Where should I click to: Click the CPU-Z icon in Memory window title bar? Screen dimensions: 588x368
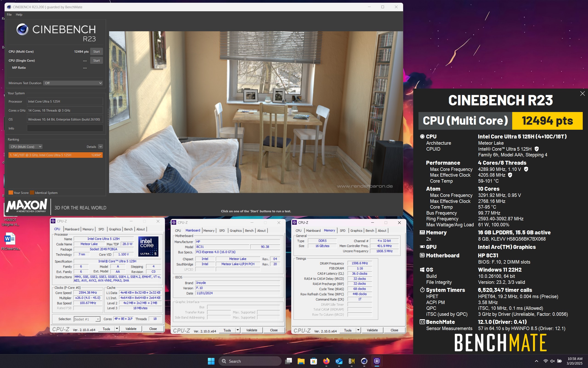tap(294, 223)
